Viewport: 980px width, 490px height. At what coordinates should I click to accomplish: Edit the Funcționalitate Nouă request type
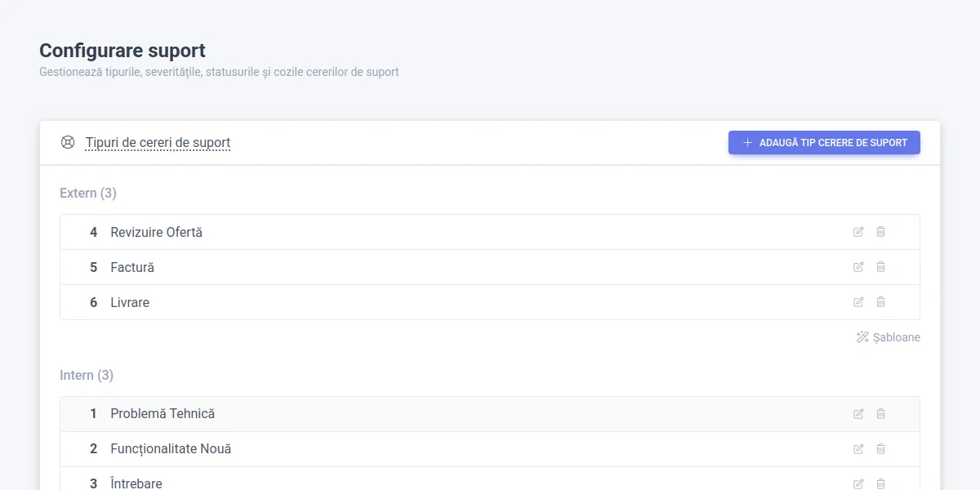click(858, 449)
